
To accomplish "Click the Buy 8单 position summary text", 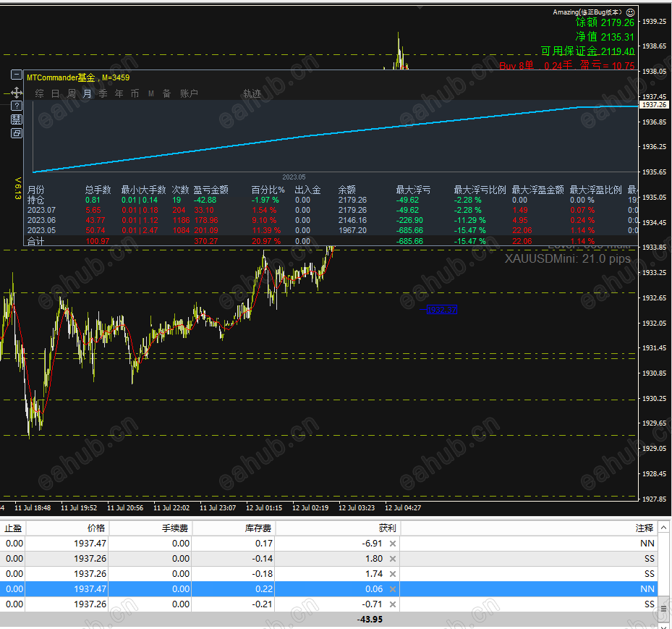I will tap(567, 66).
